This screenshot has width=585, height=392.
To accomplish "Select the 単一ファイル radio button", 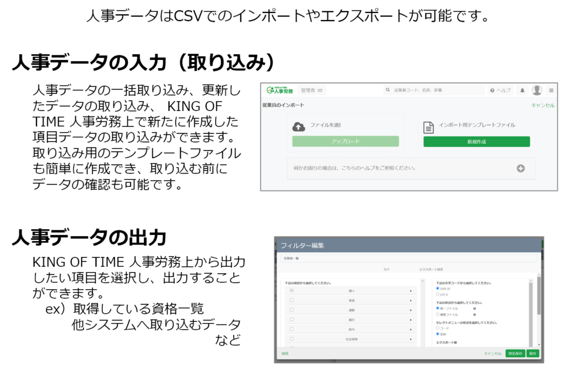I will tap(438, 309).
